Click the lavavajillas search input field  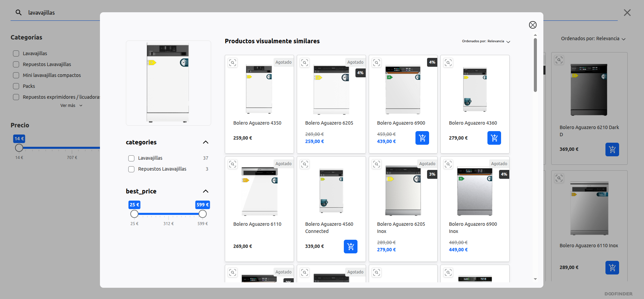pyautogui.click(x=61, y=13)
